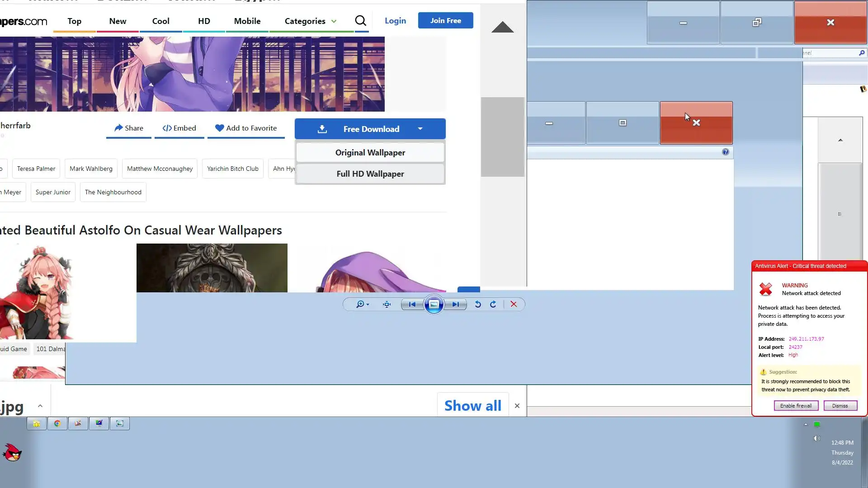Open the downloaded jpg file chevron menu

(x=40, y=406)
